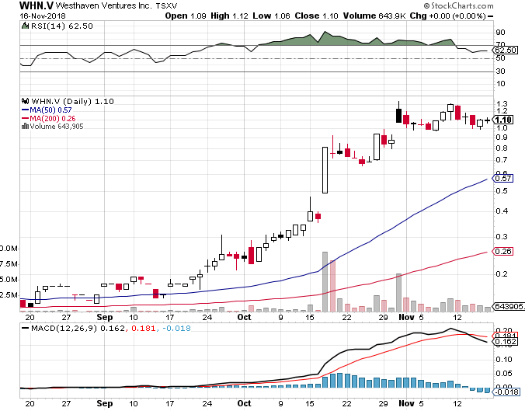
Task: Click the Chg +0.00 (+0.00%) value
Action: click(x=448, y=16)
